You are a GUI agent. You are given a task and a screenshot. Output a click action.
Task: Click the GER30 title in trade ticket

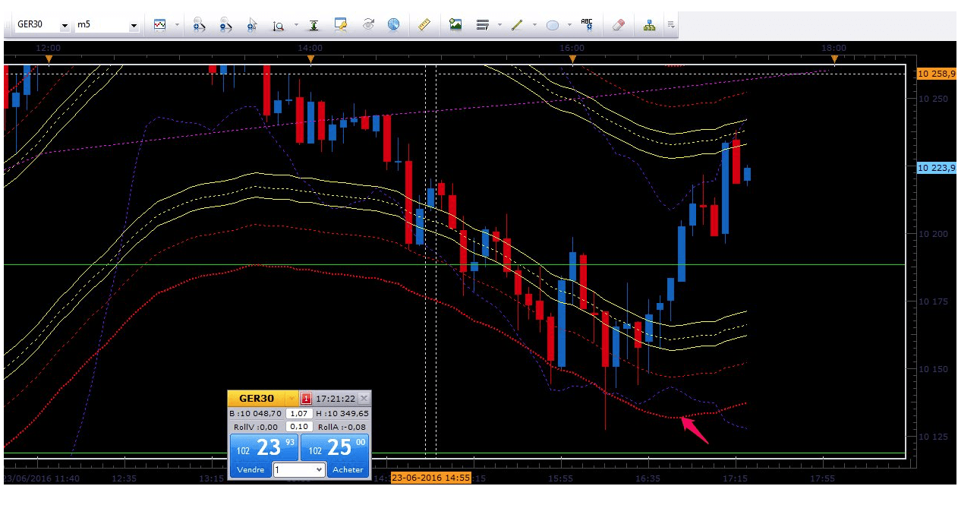257,399
